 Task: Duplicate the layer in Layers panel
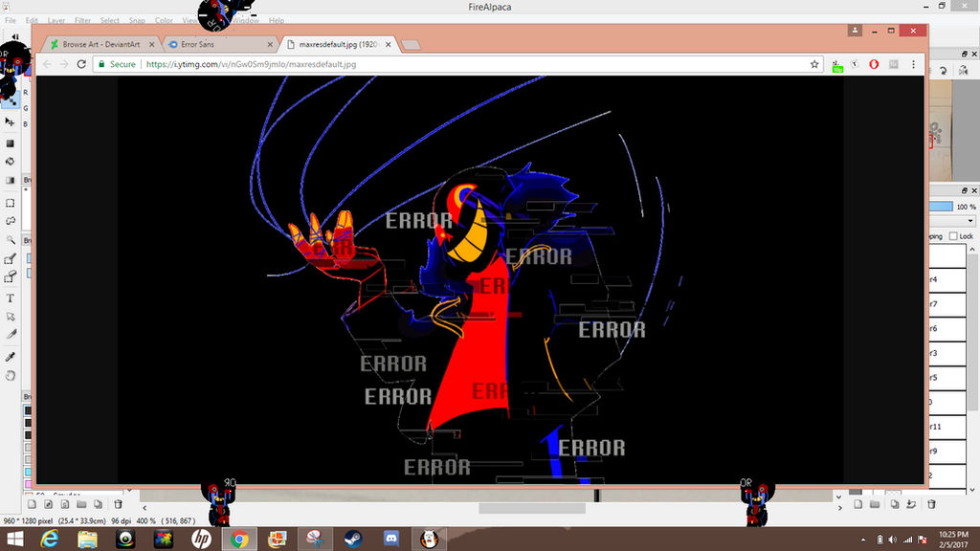click(895, 504)
